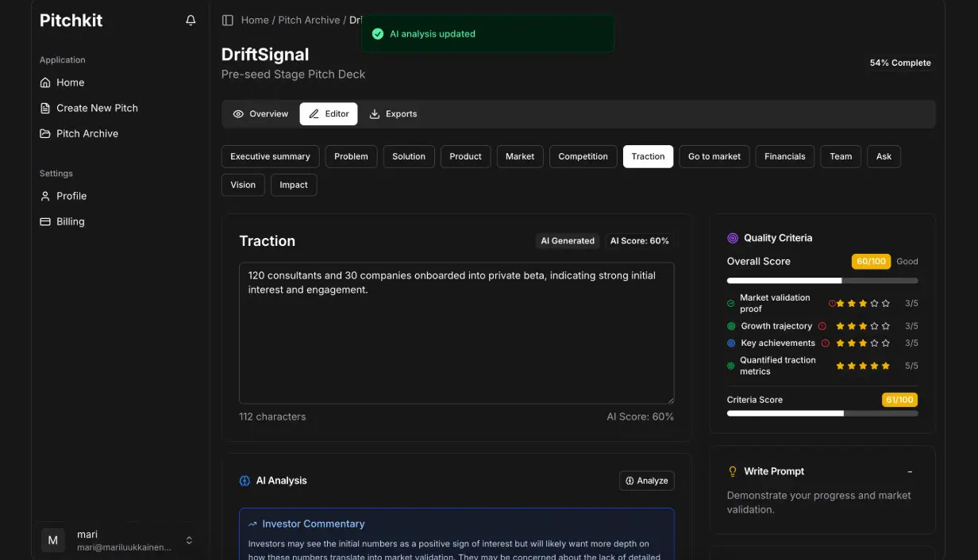The height and width of the screenshot is (560, 978).
Task: Click the Growth trajectory status circle
Action: click(731, 326)
